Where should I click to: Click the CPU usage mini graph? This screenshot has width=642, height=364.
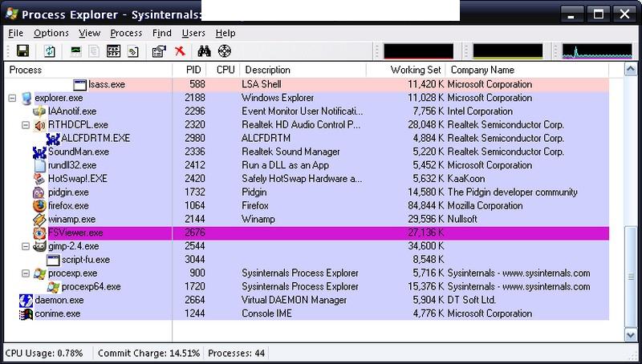tap(418, 51)
